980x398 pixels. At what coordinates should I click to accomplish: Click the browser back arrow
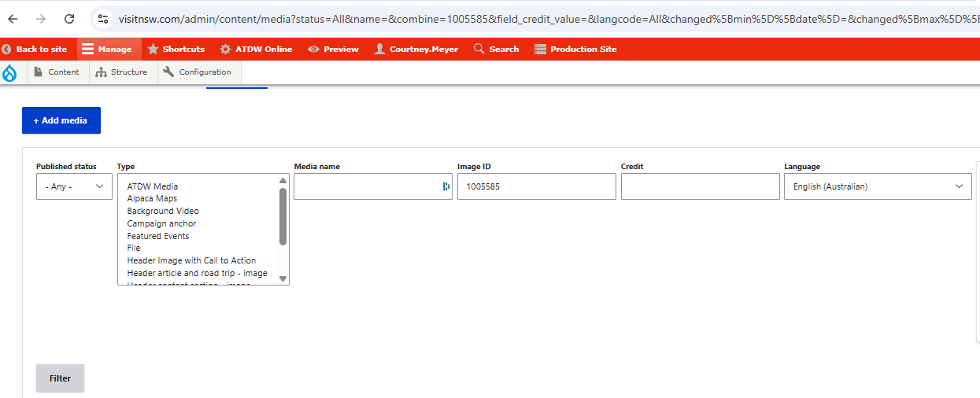click(x=13, y=18)
